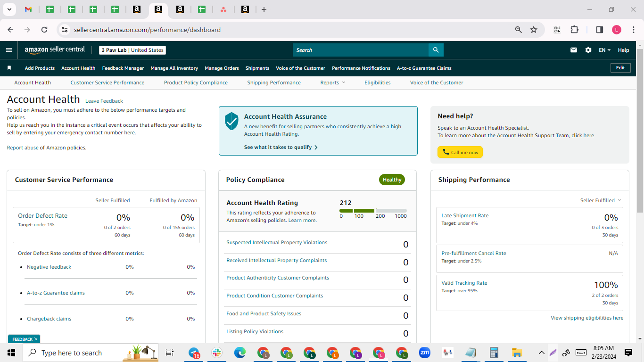Open the Negative feedback metric link
The width and height of the screenshot is (644, 362).
(x=49, y=267)
